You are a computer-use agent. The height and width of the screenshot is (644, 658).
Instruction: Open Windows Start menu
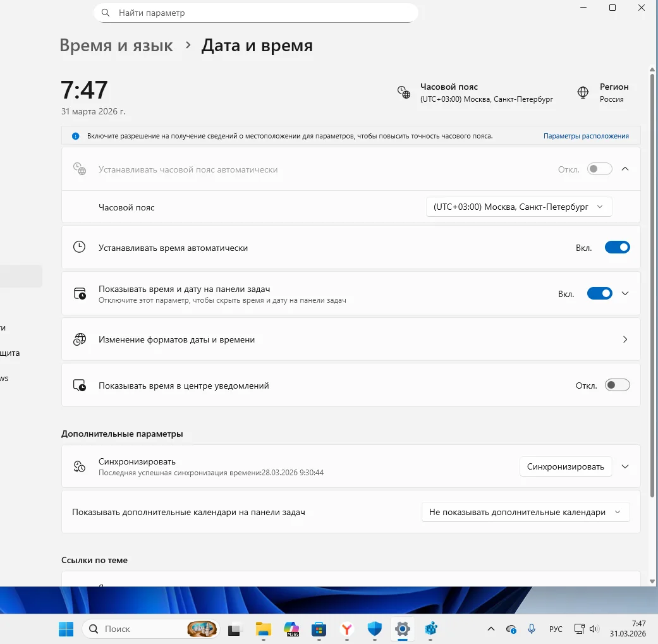point(66,629)
